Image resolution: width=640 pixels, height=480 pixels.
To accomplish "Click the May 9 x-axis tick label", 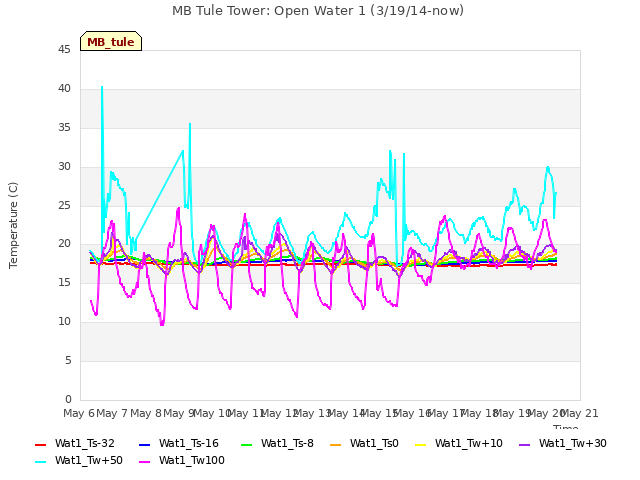I will tap(179, 413).
